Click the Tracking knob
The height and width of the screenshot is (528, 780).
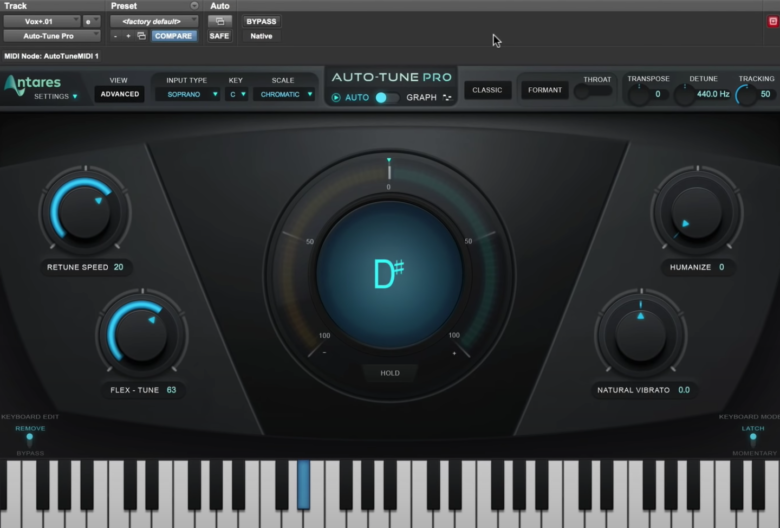tap(746, 95)
